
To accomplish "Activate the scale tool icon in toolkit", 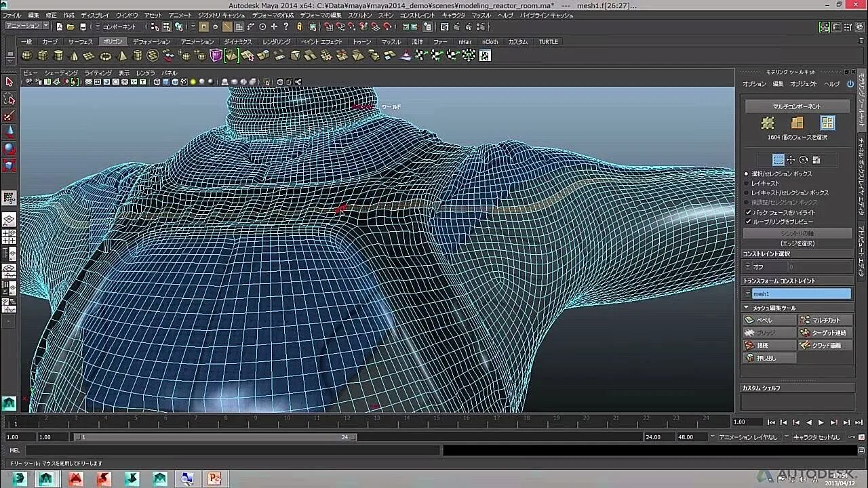I will click(x=816, y=160).
